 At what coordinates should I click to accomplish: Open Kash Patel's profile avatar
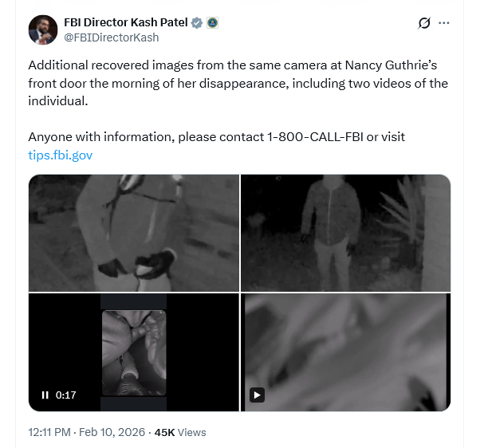pyautogui.click(x=43, y=30)
